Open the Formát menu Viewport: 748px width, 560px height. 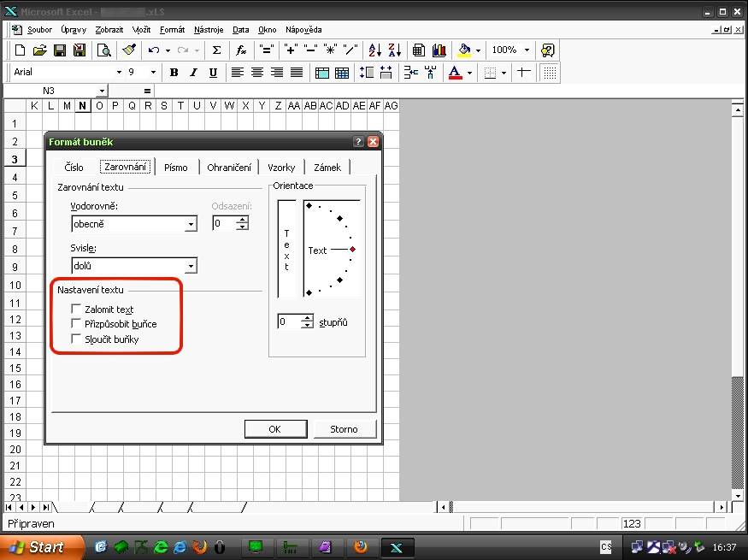[x=172, y=30]
